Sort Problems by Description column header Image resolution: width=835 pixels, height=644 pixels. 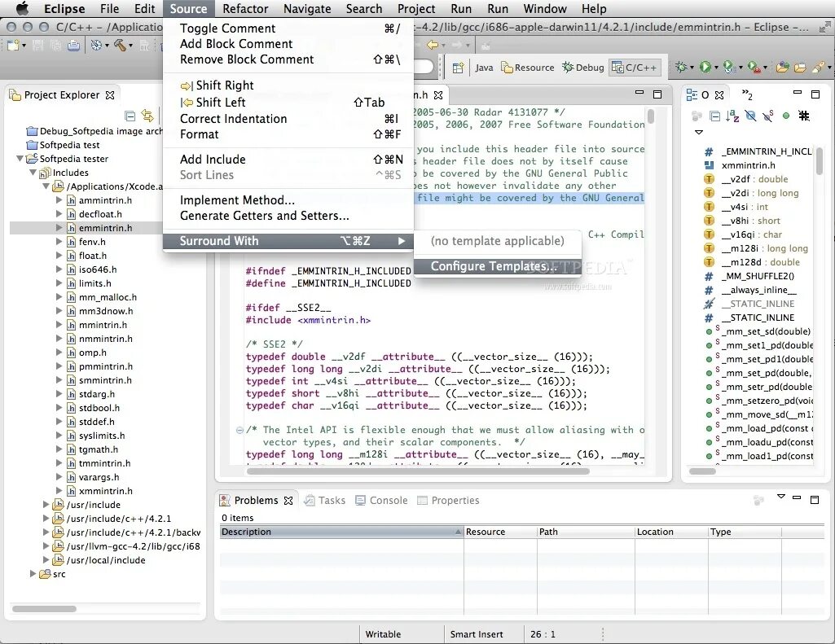point(341,532)
